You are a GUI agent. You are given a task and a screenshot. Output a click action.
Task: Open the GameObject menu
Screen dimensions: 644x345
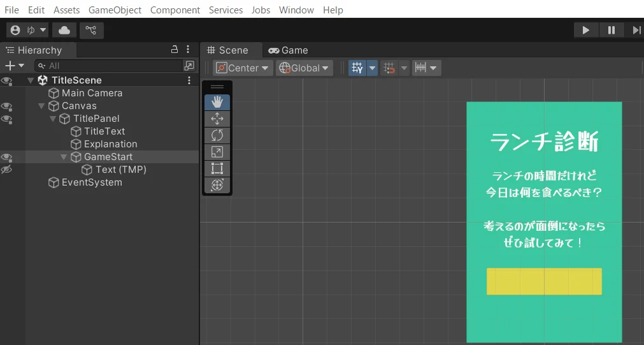tap(115, 10)
